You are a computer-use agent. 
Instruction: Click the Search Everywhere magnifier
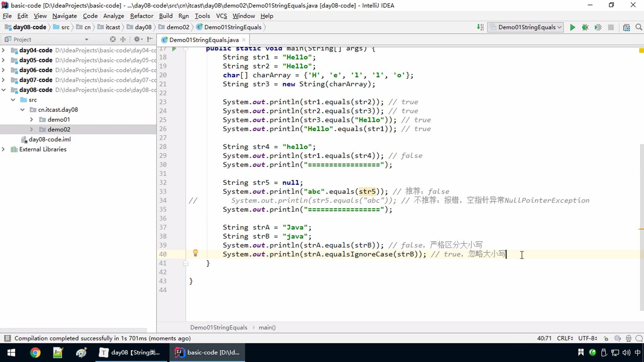(x=639, y=27)
